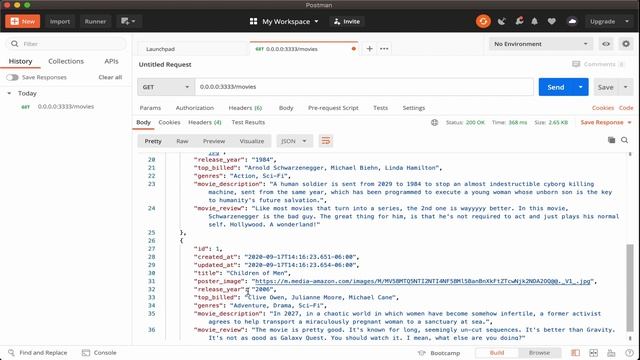Open the Upgrade dropdown arrow
The image size is (640, 360).
(x=627, y=21)
